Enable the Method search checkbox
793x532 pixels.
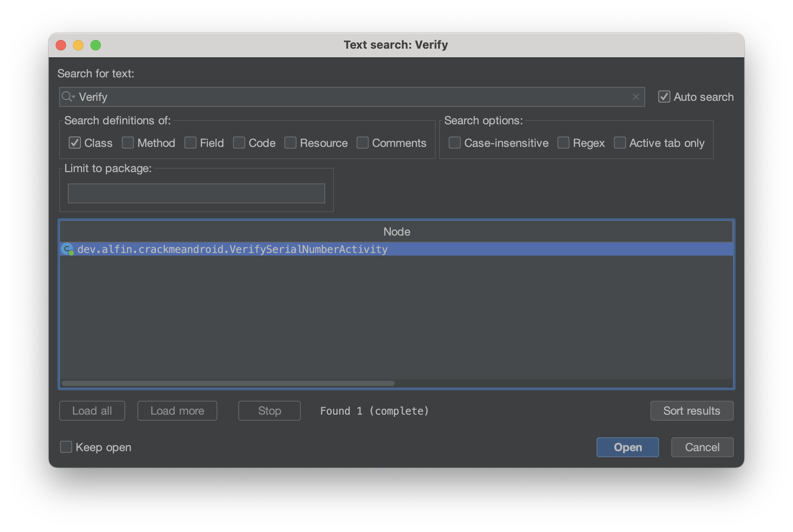[x=128, y=143]
